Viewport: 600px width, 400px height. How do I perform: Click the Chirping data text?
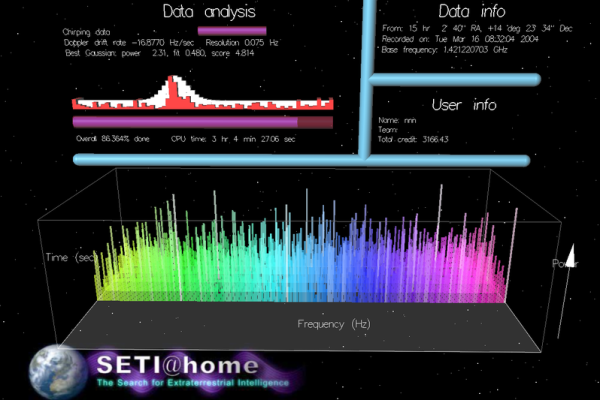[86, 32]
